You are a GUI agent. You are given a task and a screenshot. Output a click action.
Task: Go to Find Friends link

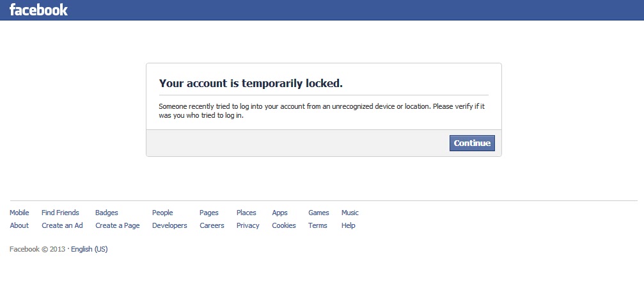pos(60,213)
